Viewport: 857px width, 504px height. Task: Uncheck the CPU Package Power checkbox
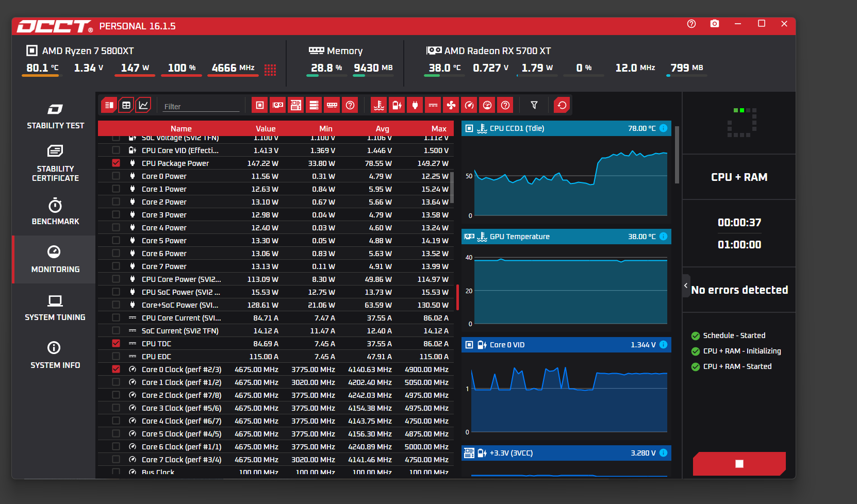click(116, 163)
